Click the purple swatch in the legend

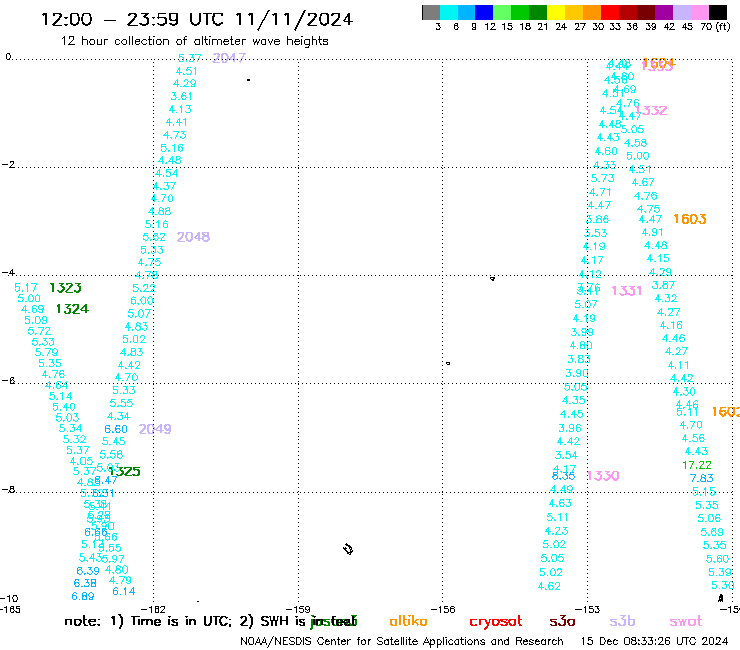click(664, 12)
